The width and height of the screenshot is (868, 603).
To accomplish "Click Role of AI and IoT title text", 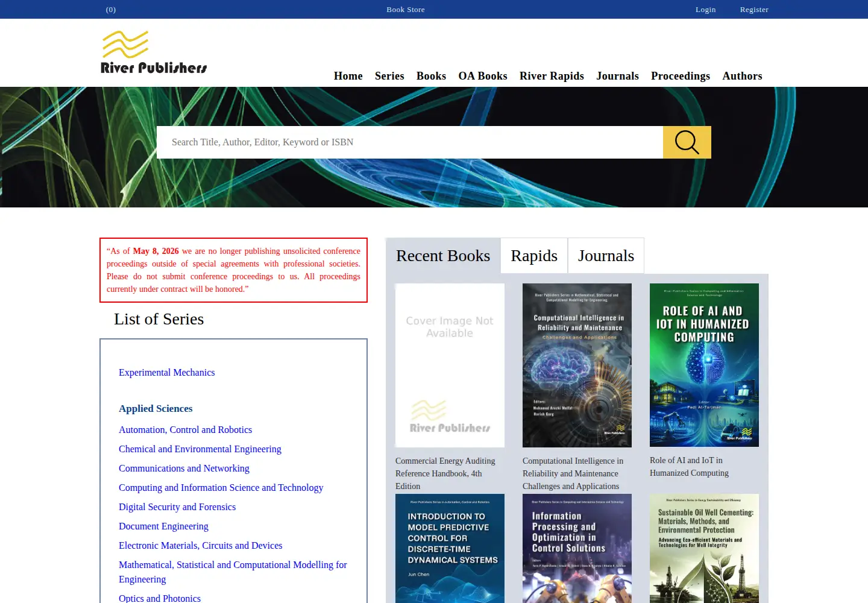I will [x=689, y=467].
